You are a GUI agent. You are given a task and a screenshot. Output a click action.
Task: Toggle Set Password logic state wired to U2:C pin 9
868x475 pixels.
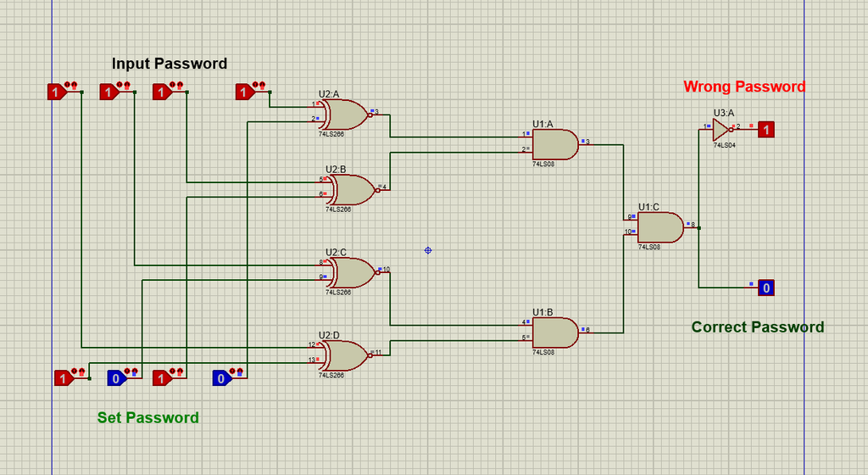point(116,378)
